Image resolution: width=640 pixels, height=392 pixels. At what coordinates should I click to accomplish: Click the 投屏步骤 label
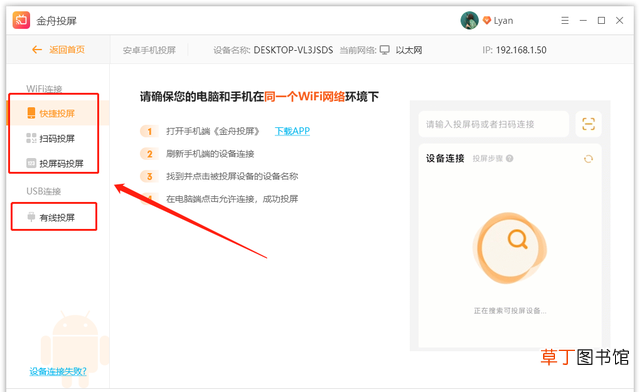point(488,158)
